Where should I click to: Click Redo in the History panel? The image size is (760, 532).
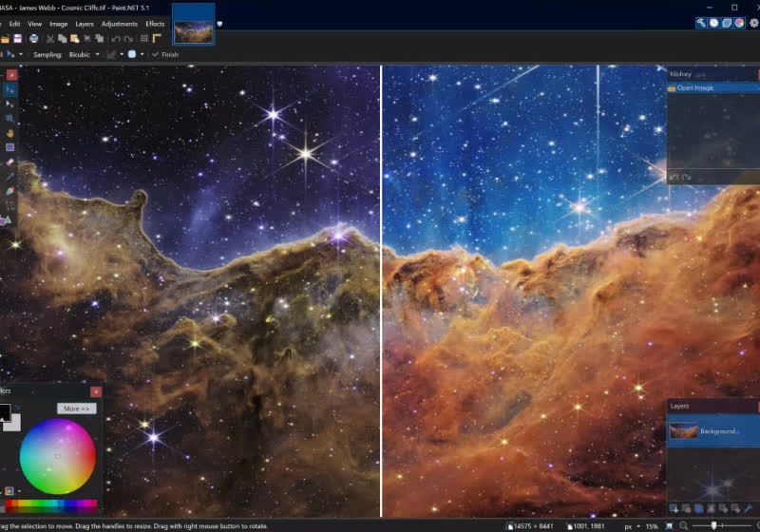[686, 178]
